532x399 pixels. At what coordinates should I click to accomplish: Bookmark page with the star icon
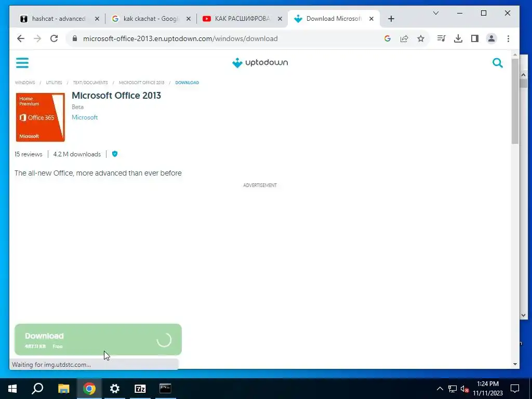click(421, 38)
